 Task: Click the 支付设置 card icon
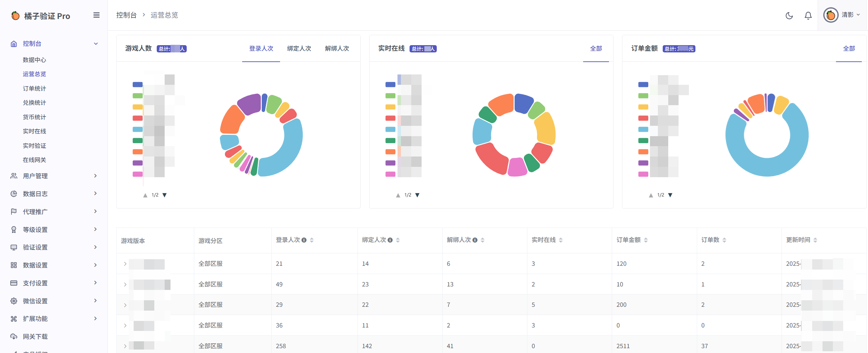(14, 283)
